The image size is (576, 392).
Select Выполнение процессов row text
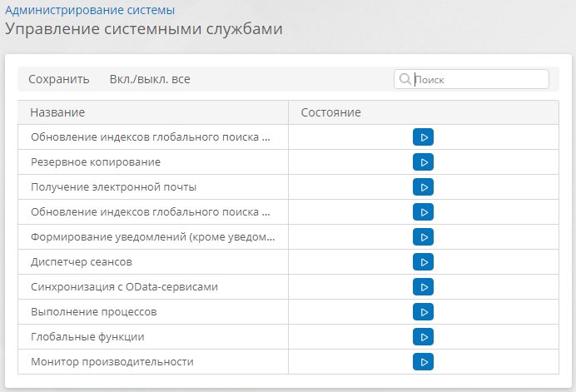tap(94, 312)
